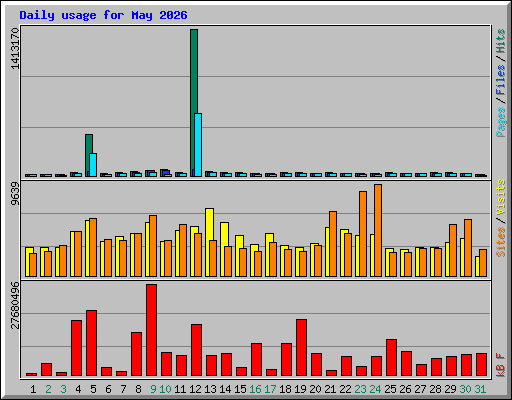Viewport: 512px width, 400px height.
Task: Select the orange bar on day 9
Action: click(153, 246)
